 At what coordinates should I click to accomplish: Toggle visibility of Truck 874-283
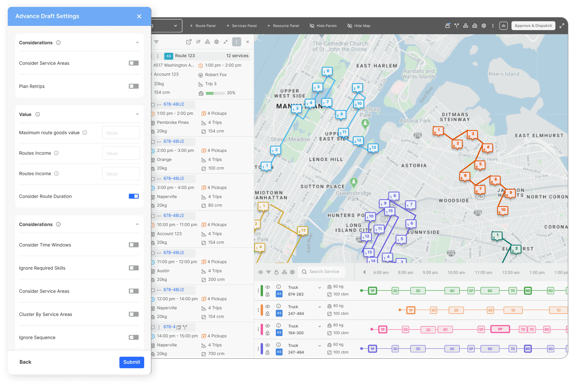click(267, 287)
